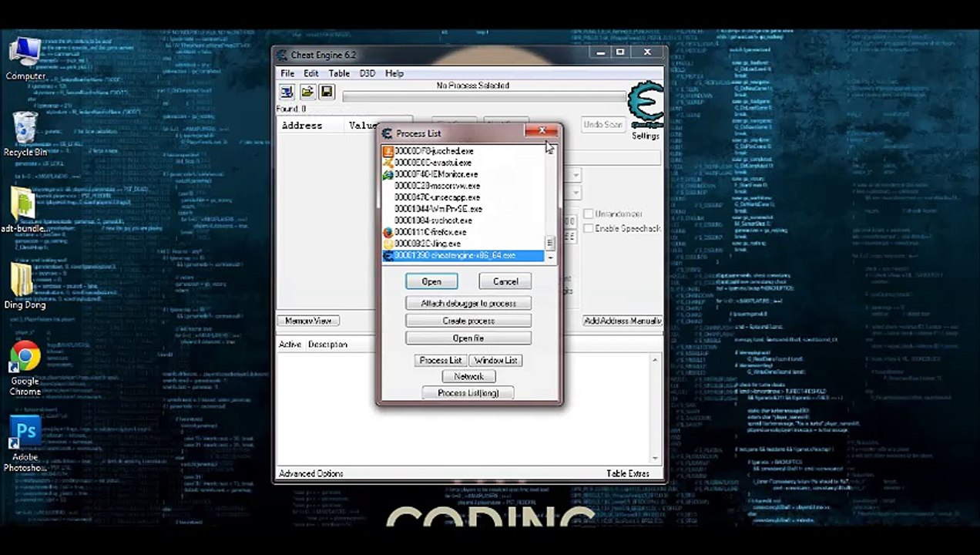Click Cancel in Process List dialog
Image resolution: width=980 pixels, height=555 pixels.
click(505, 281)
